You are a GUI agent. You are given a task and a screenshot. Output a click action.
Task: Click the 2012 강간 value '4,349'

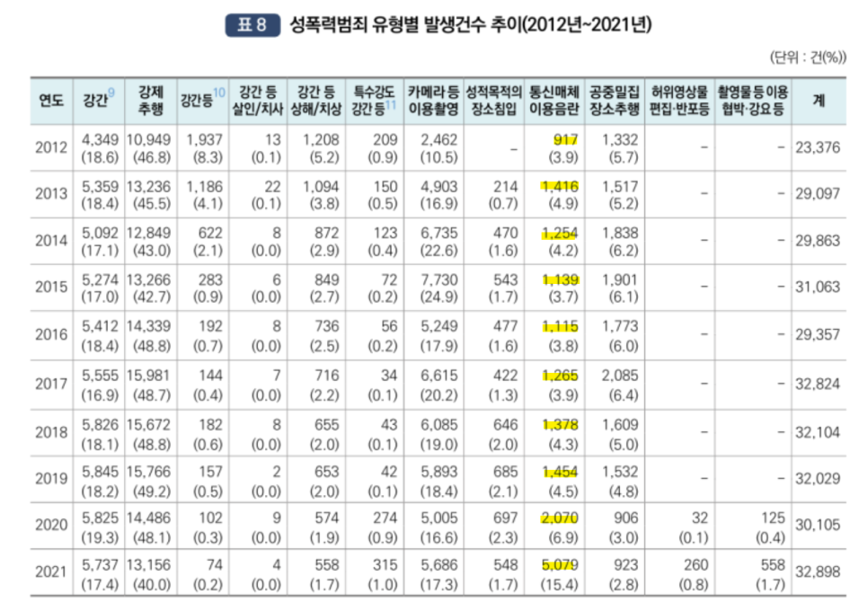click(x=101, y=140)
